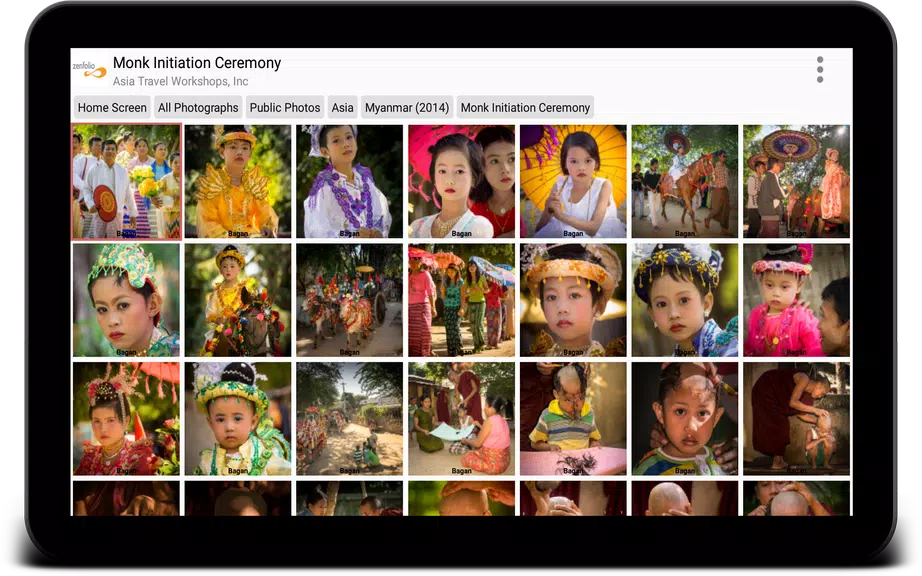Open the Myanmar (2014) collection
The height and width of the screenshot is (576, 922).
(407, 107)
